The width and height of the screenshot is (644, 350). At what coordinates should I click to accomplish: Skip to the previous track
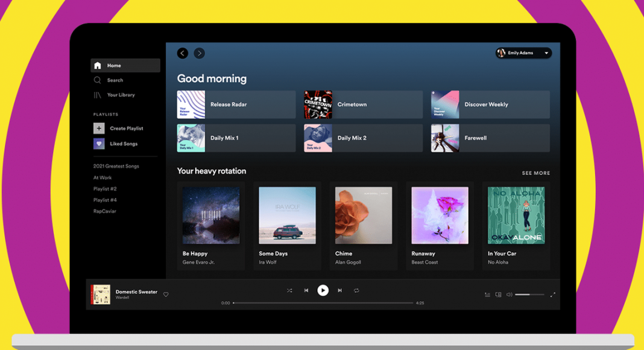pyautogui.click(x=306, y=290)
